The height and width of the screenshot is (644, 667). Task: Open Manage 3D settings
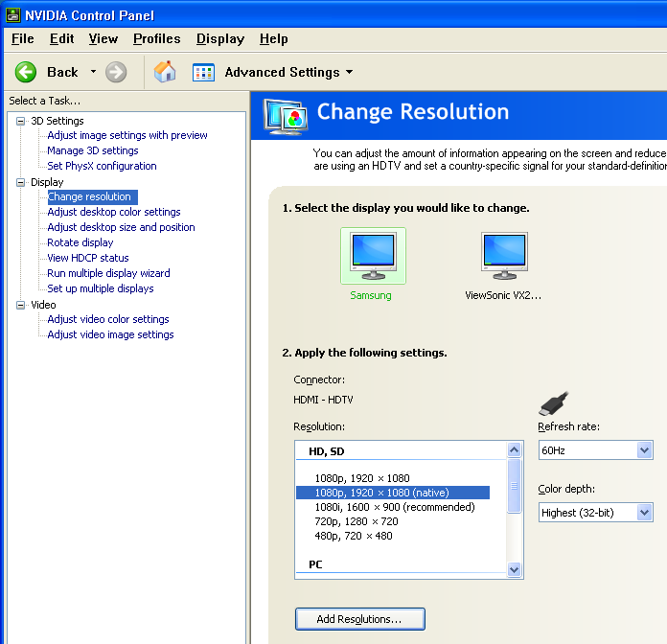point(93,150)
